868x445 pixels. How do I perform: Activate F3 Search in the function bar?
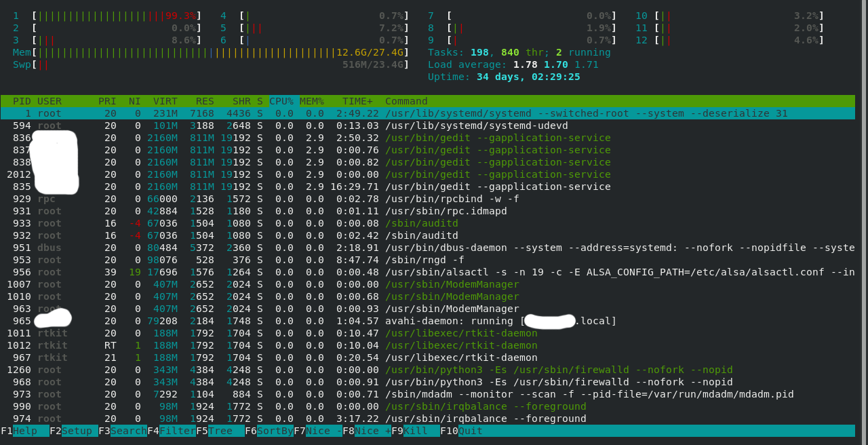pos(123,431)
